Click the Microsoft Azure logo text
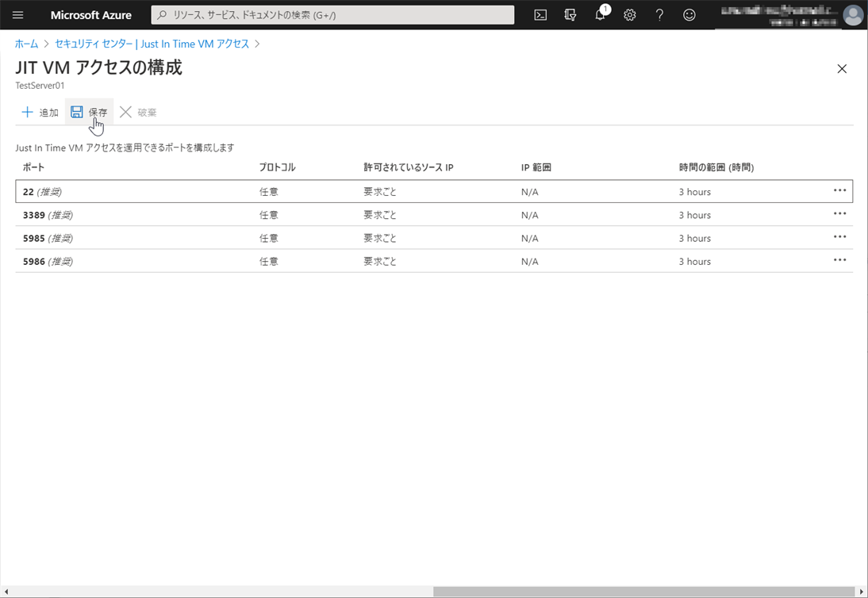This screenshot has width=868, height=598. tap(90, 15)
